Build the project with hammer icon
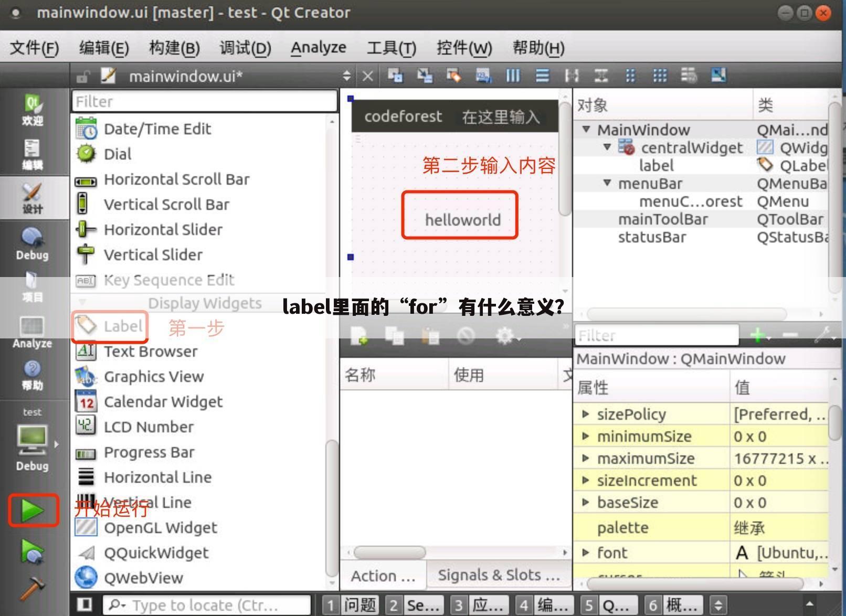846x616 pixels. (x=33, y=589)
